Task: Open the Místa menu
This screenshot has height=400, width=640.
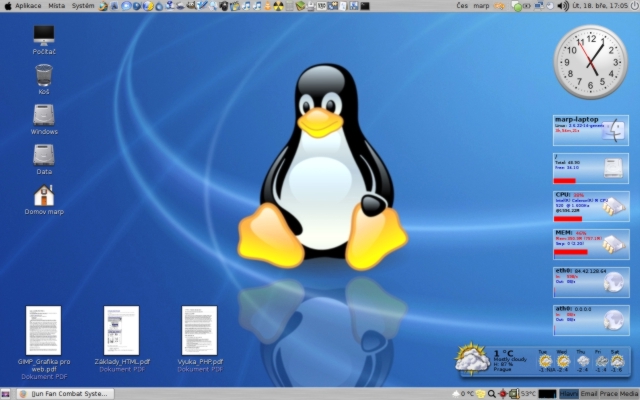Action: pyautogui.click(x=56, y=6)
